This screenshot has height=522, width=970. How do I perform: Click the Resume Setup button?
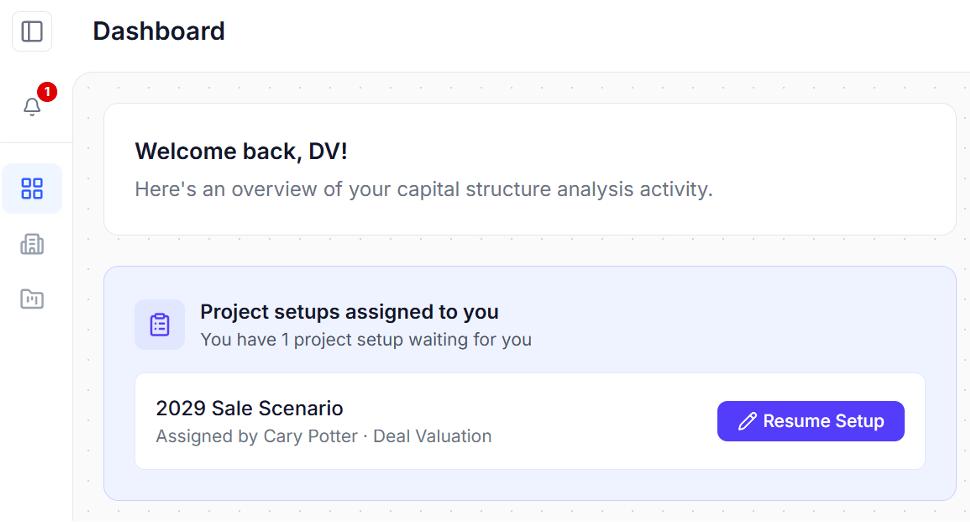pyautogui.click(x=810, y=421)
